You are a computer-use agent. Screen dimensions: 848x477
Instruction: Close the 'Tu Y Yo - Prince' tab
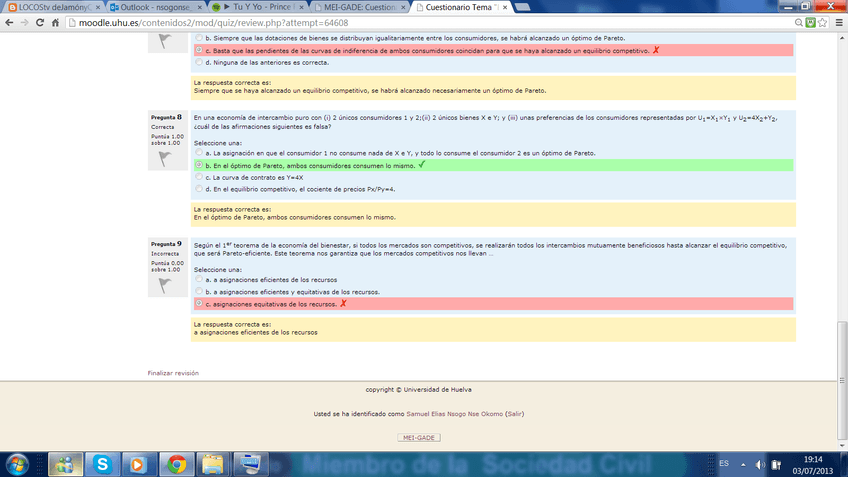pyautogui.click(x=301, y=8)
